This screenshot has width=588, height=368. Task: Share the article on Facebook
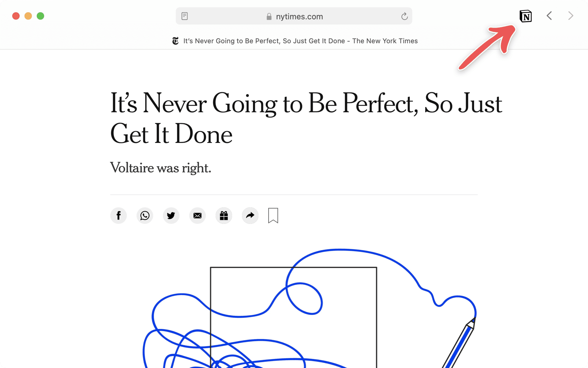pos(118,216)
